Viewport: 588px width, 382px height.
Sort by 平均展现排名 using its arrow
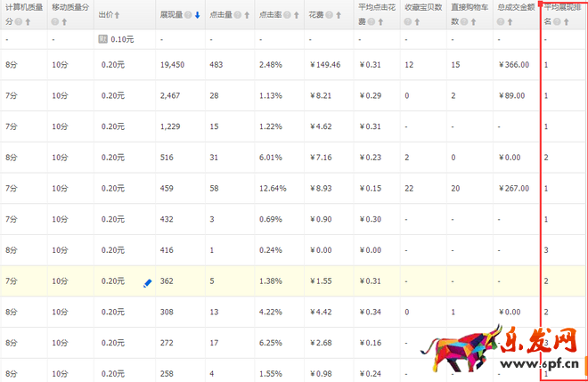567,21
